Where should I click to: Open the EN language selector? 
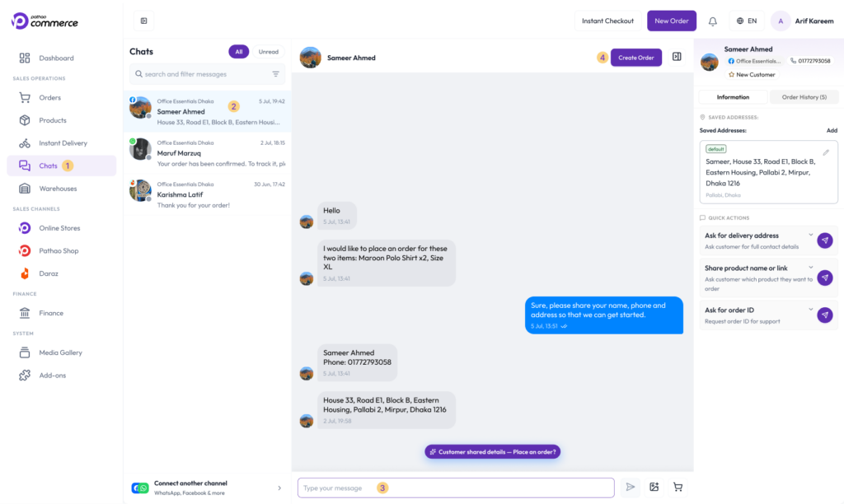pos(747,21)
